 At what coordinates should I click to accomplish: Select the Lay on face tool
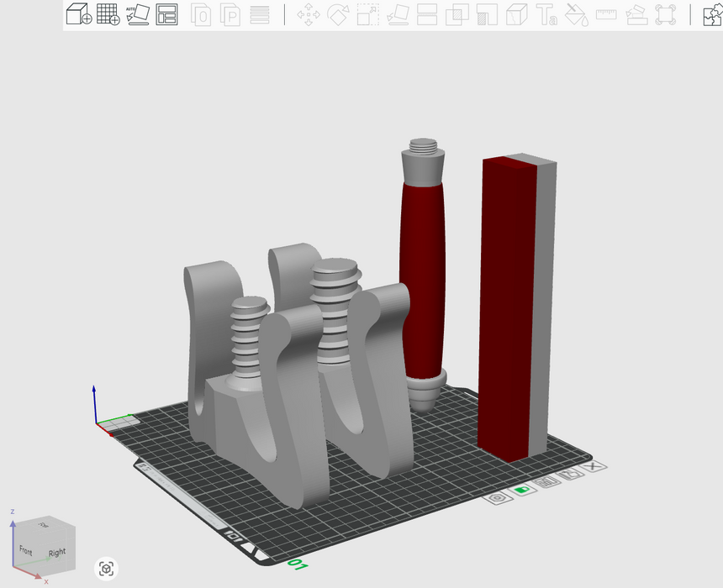coord(397,14)
